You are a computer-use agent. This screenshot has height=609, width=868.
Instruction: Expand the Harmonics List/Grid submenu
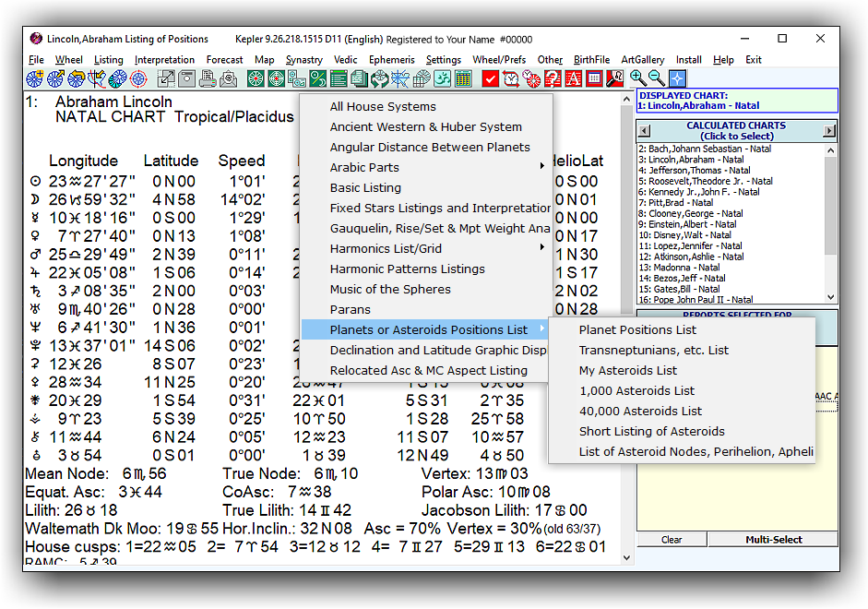426,248
